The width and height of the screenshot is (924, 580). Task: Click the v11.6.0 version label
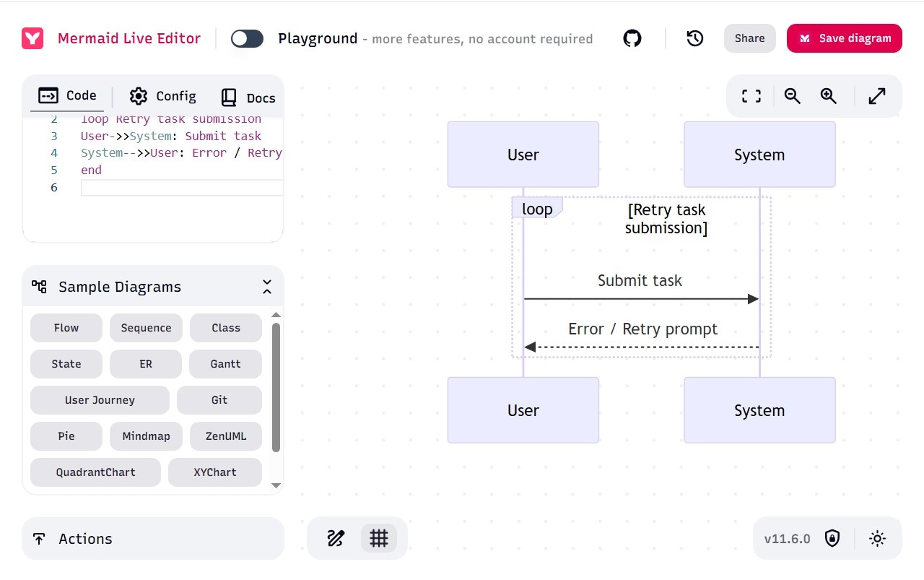(787, 539)
